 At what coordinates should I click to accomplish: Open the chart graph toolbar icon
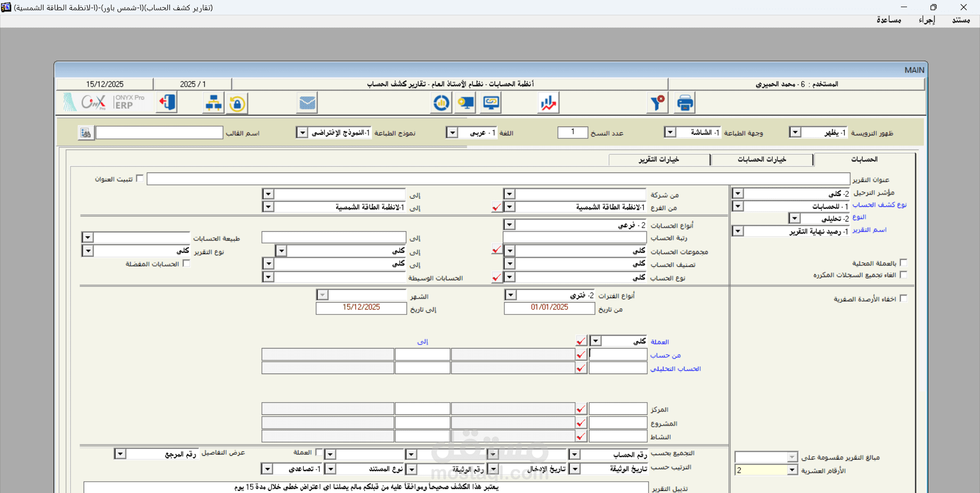[548, 103]
